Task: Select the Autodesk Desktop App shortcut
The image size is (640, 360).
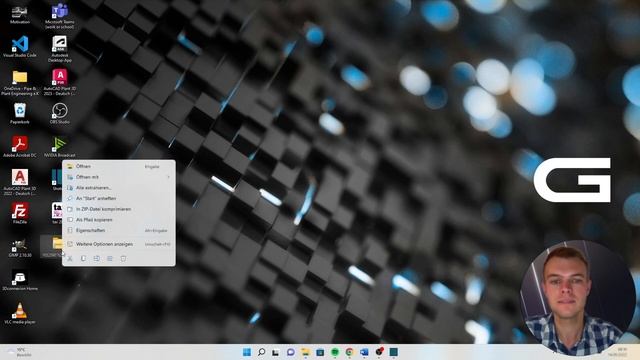Action: [60, 49]
